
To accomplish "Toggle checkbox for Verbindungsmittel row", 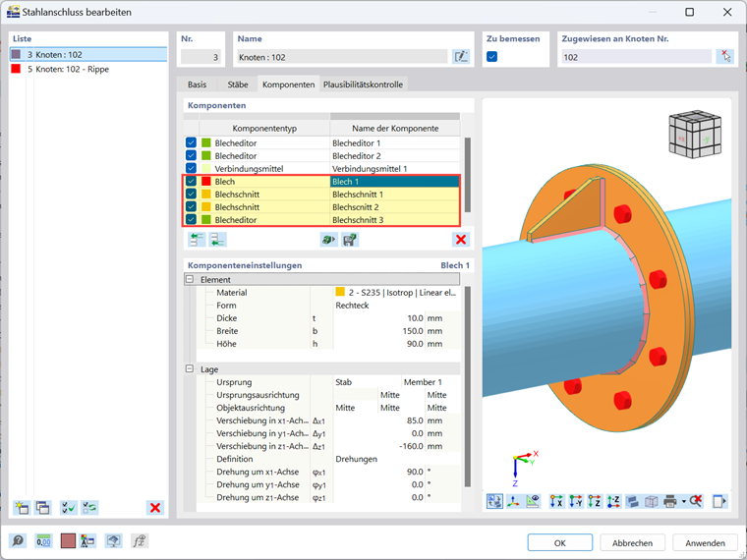I will pyautogui.click(x=191, y=168).
